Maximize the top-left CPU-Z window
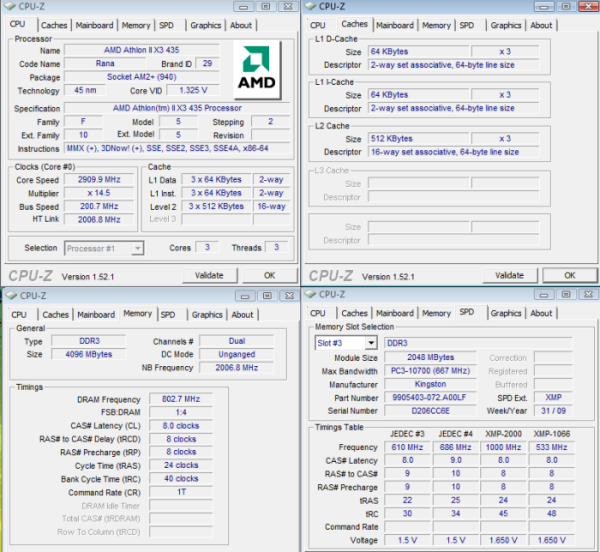The image size is (600, 552). (x=266, y=7)
